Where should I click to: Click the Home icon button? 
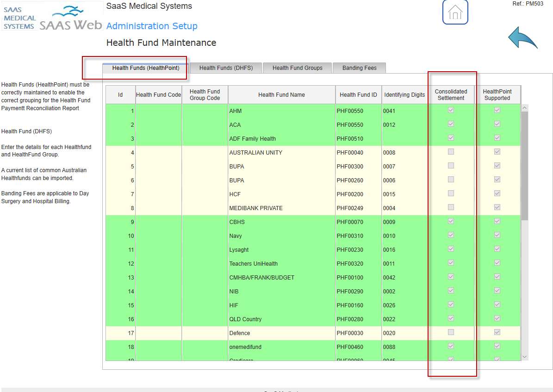[455, 12]
